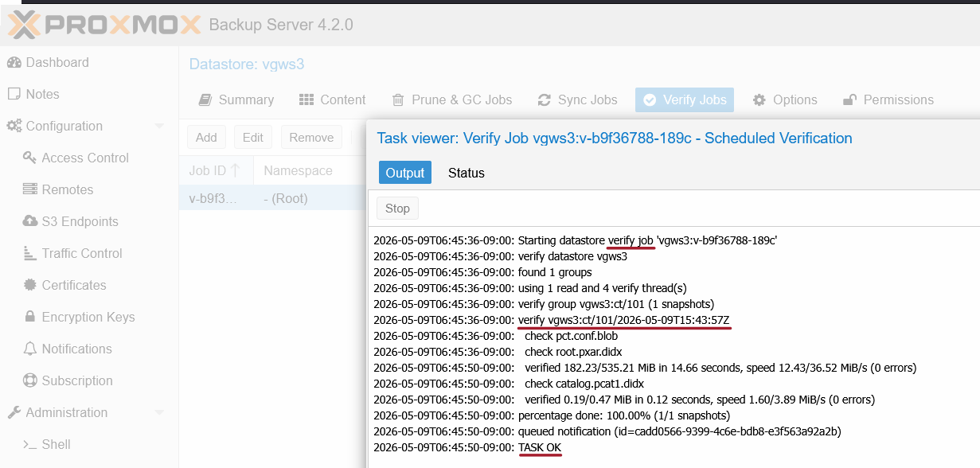Click the Add verify job button
Viewport: 980px width, 468px height.
click(x=206, y=137)
